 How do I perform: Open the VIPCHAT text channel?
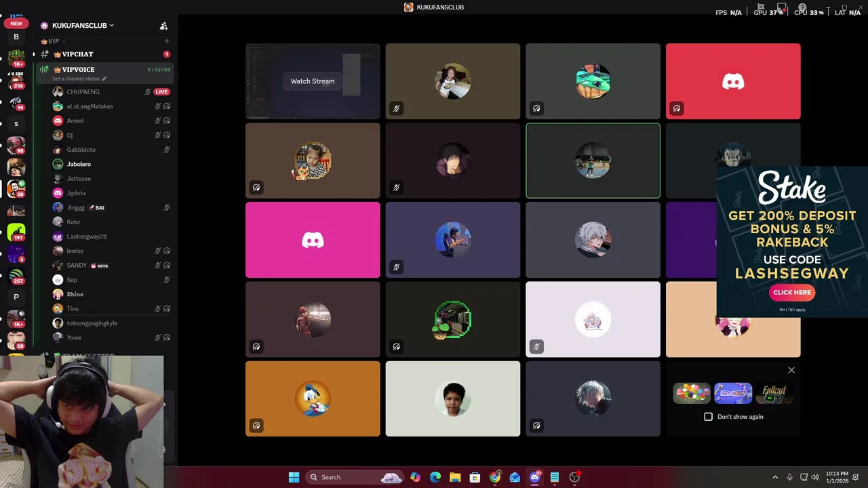click(104, 54)
